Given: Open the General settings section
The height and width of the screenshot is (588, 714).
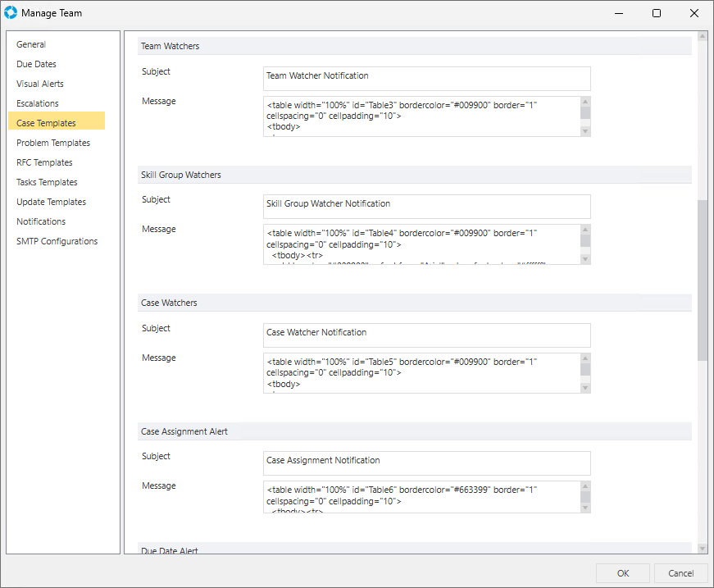Looking at the screenshot, I should pos(31,44).
